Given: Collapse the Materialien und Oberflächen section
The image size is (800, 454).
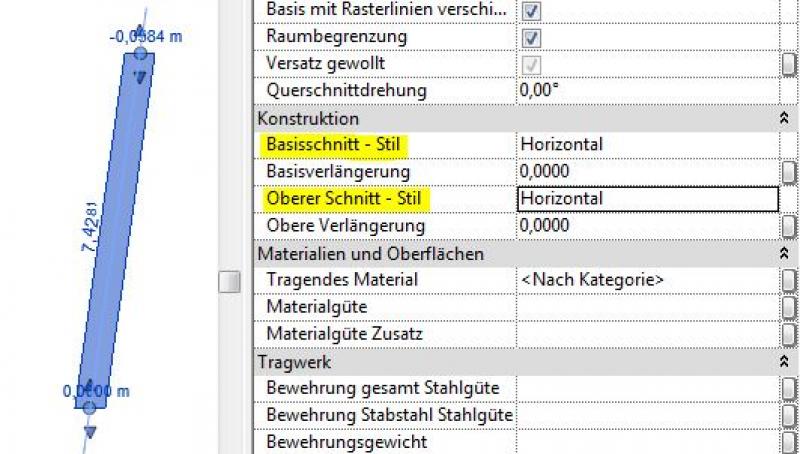Looking at the screenshot, I should coord(783,254).
